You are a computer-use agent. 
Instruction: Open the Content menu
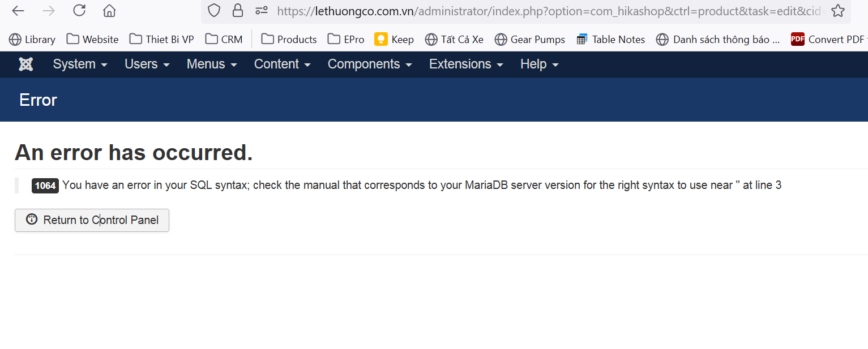(x=283, y=64)
